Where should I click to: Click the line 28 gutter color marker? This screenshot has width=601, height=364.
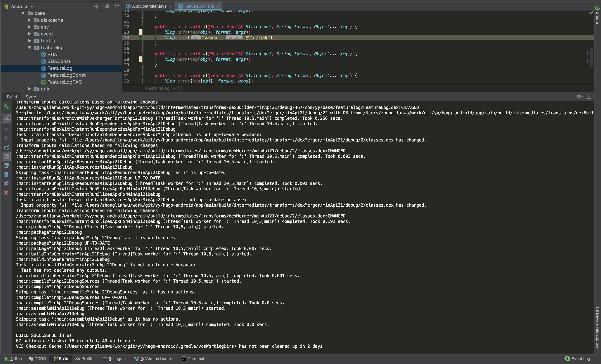(141, 59)
